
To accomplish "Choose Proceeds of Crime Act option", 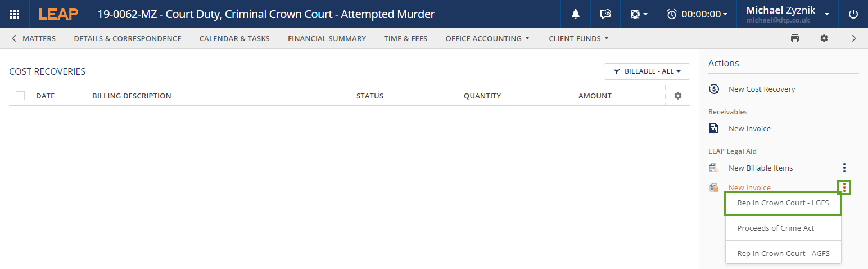I will pos(775,228).
